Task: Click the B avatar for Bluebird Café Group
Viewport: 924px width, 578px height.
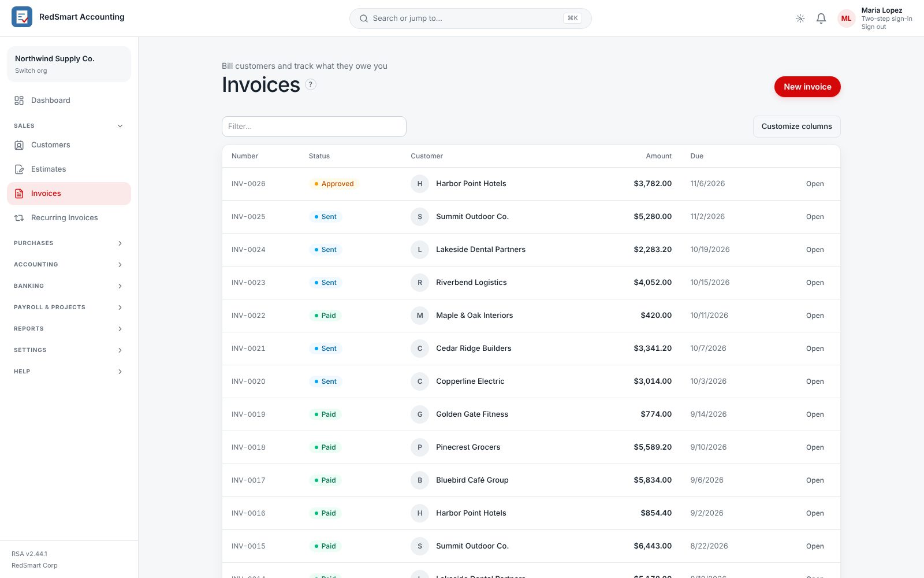Action: [420, 480]
